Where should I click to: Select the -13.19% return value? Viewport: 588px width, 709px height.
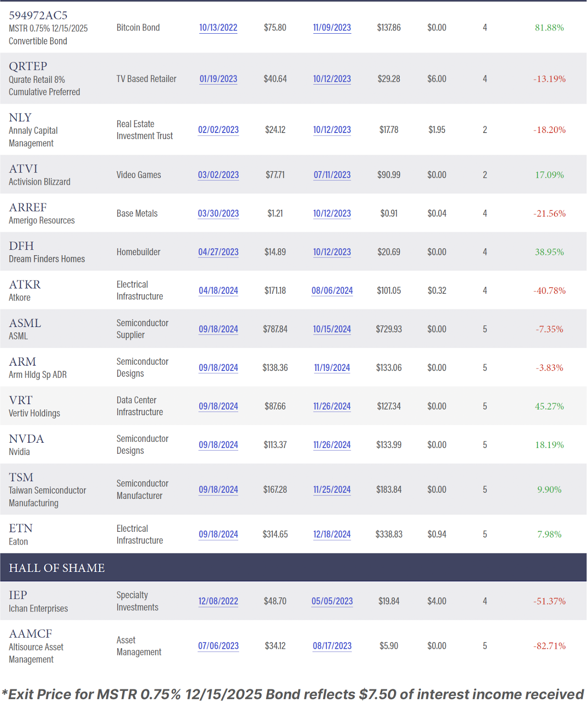[549, 79]
